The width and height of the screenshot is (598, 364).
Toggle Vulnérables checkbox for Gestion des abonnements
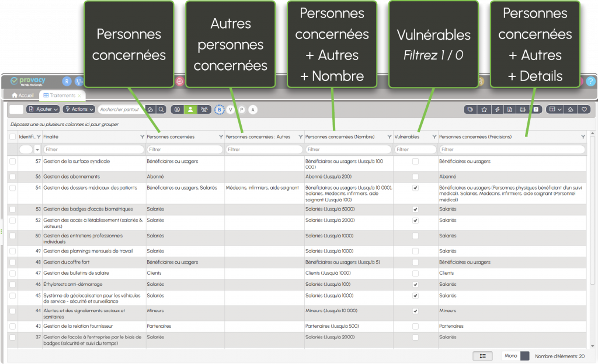tap(415, 176)
